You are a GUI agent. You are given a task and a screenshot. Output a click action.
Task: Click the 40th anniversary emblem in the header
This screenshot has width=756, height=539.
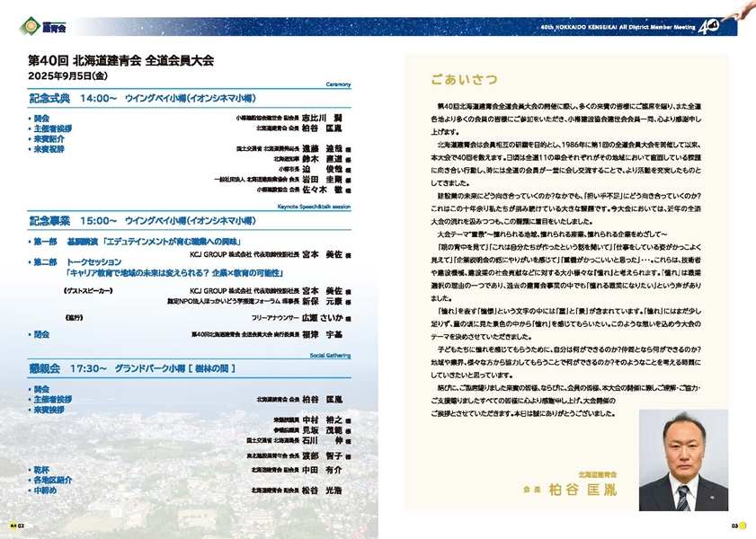click(x=708, y=26)
